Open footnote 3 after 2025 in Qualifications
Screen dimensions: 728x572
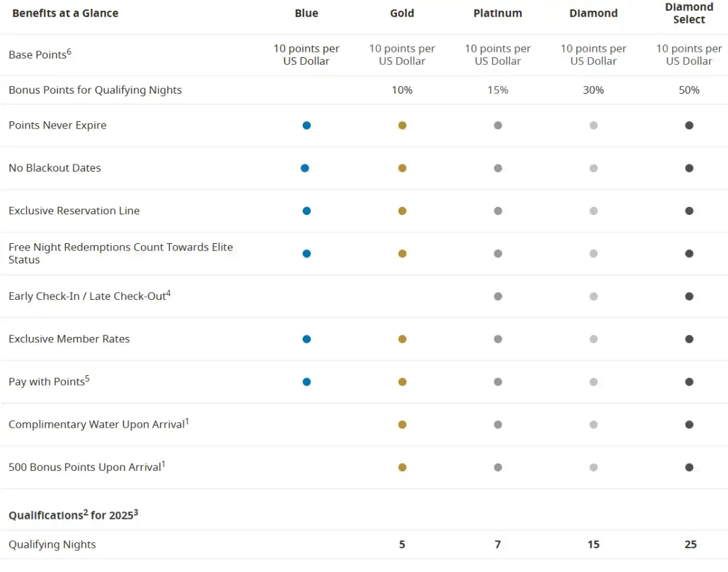point(135,512)
